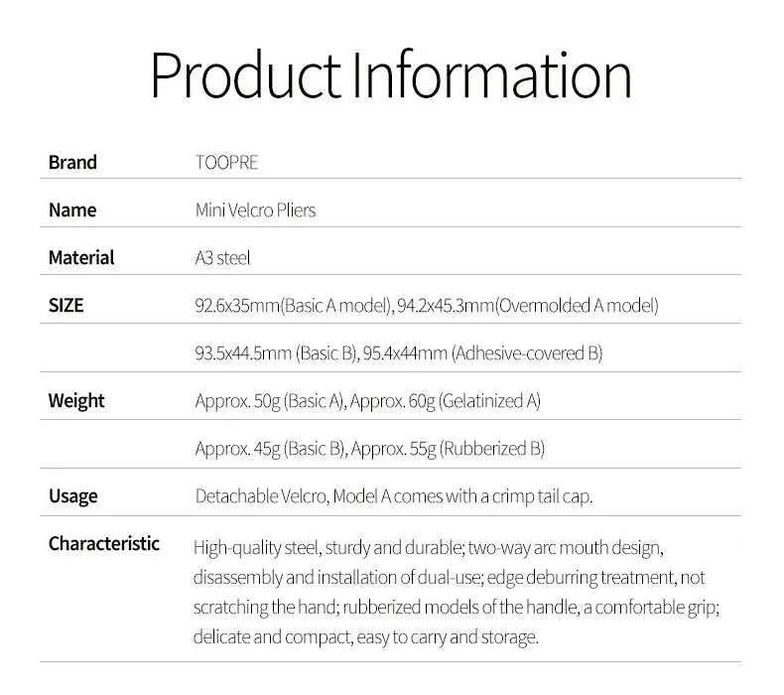Click the A3 steel value
This screenshot has width=784, height=695.
point(222,258)
